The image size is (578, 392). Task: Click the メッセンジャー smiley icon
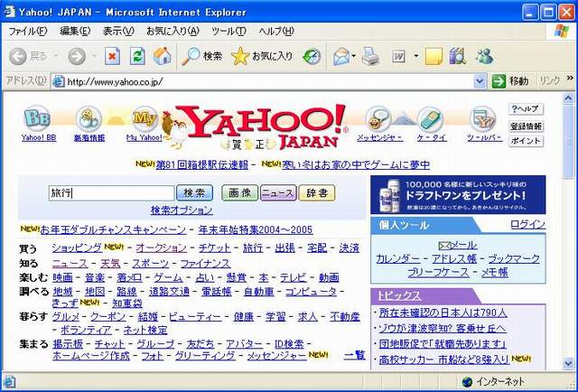pos(379,118)
